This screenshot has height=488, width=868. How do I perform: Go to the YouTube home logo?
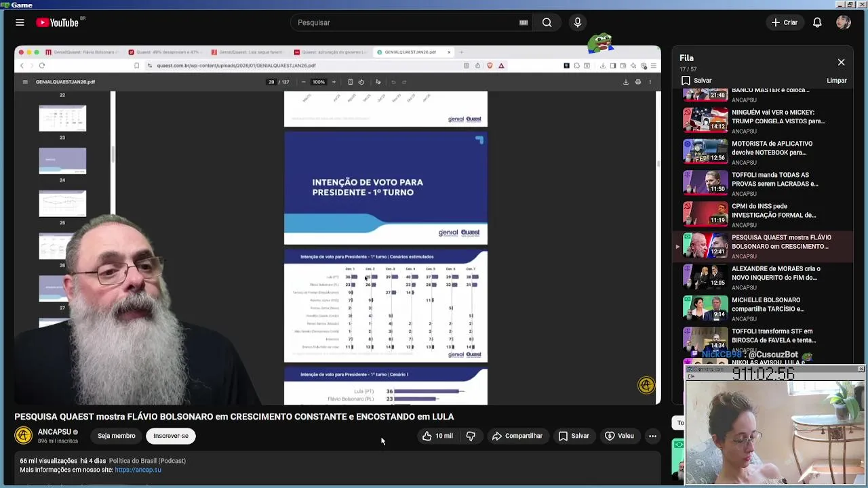[58, 22]
